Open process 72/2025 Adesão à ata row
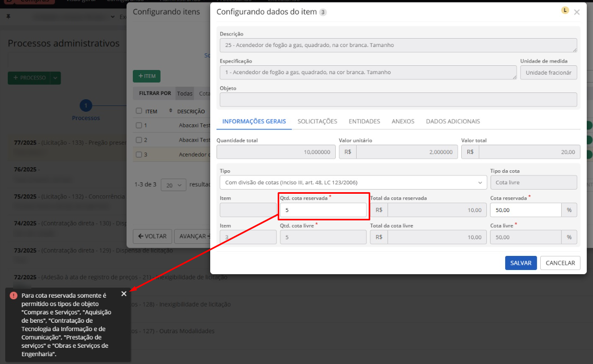593x364 pixels. pos(121,277)
